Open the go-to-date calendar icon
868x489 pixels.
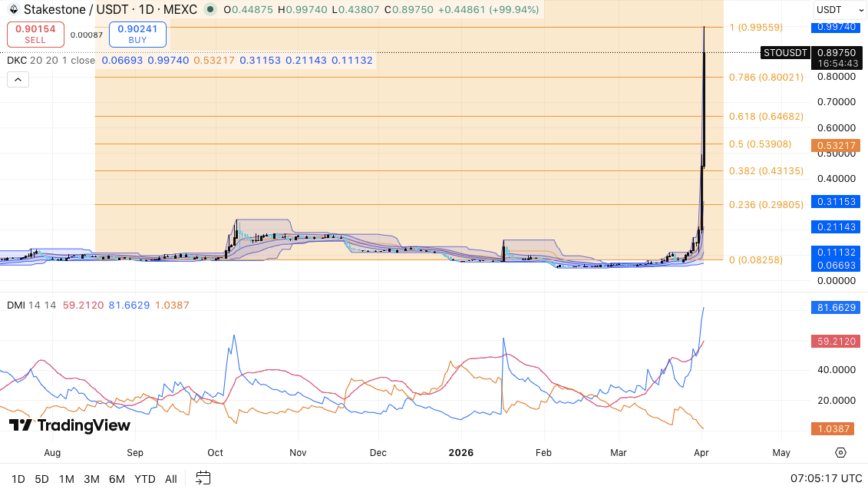pyautogui.click(x=203, y=478)
